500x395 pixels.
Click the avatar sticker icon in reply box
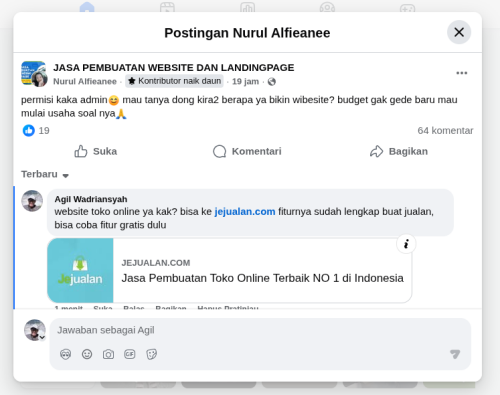click(66, 354)
